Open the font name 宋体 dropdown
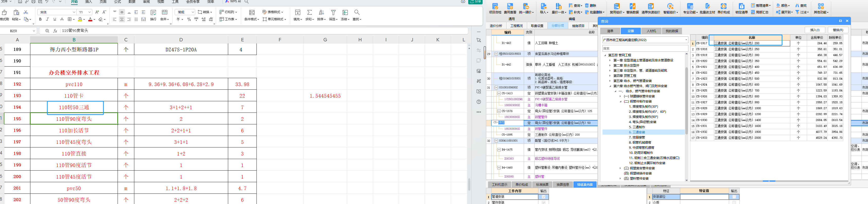 (74, 12)
